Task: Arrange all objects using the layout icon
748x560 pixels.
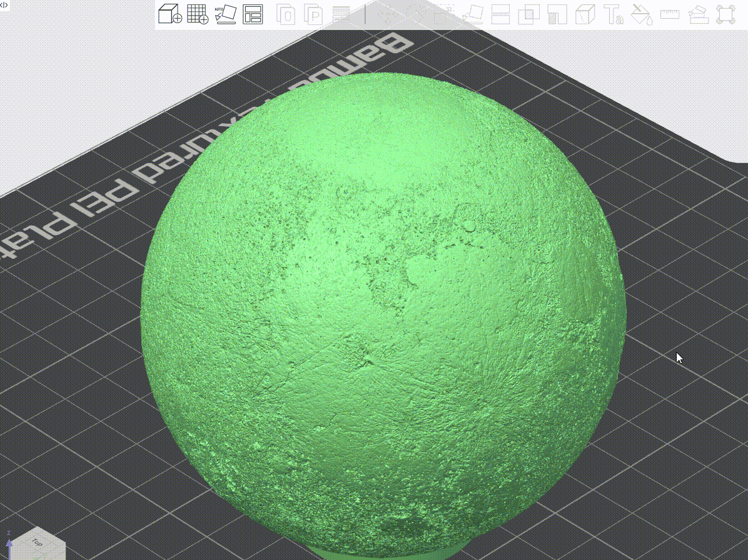Action: tap(252, 14)
